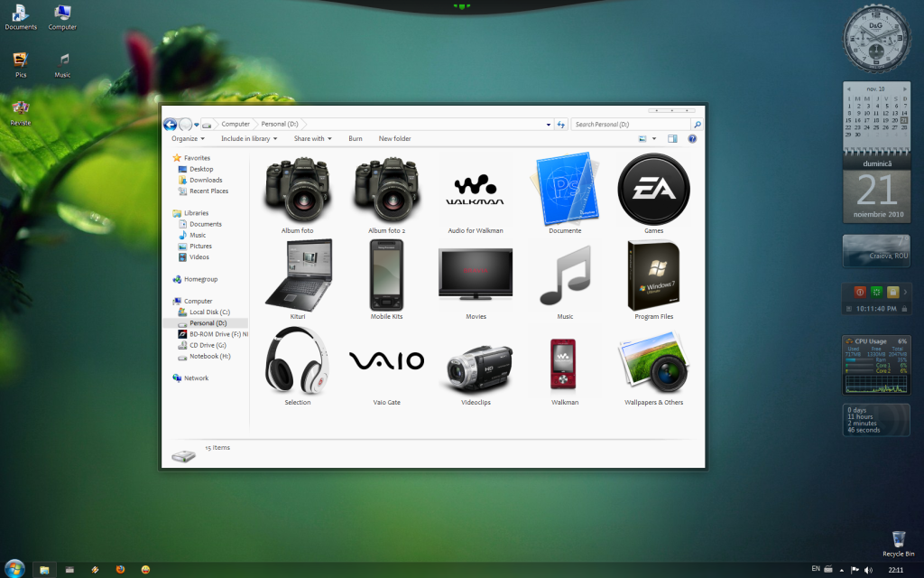Open the Wallpapers & Others folder
Screen dimensions: 924x578
coord(653,361)
